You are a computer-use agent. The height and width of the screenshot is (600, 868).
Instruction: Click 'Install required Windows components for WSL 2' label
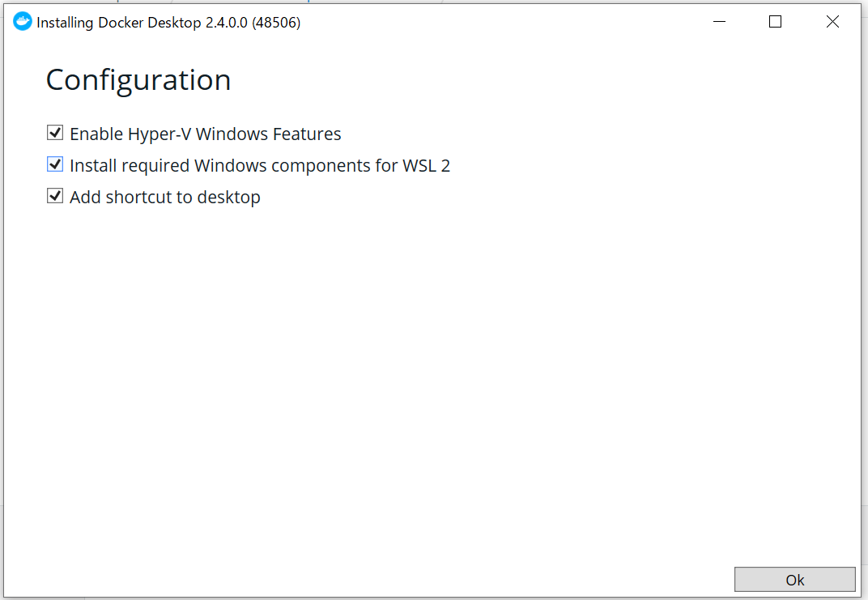click(x=260, y=165)
